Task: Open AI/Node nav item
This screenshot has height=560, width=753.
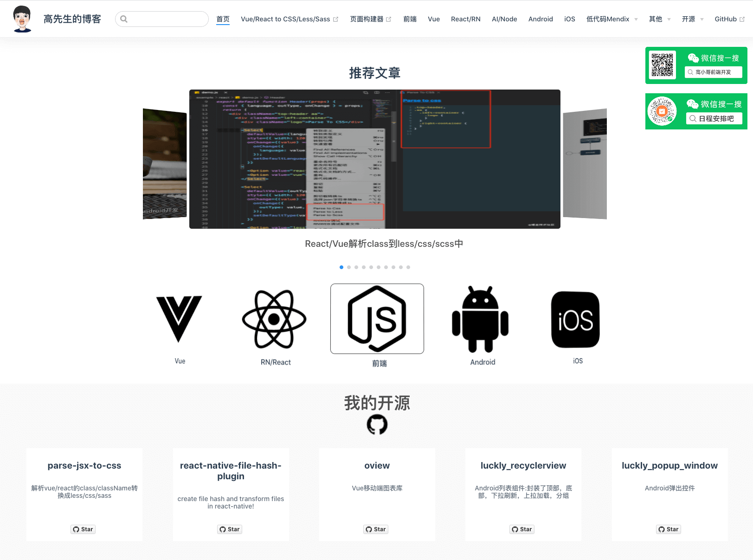Action: 504,19
